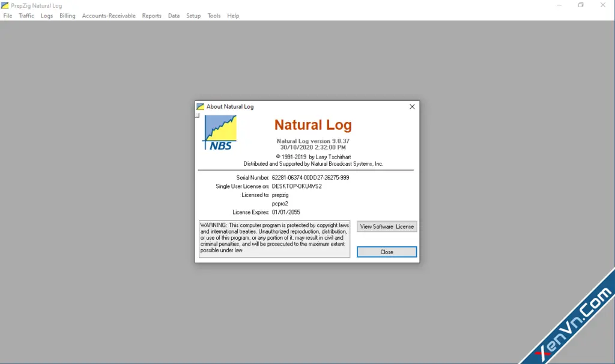Click the Close button in About dialog
Viewport: 615px width, 364px height.
(387, 252)
